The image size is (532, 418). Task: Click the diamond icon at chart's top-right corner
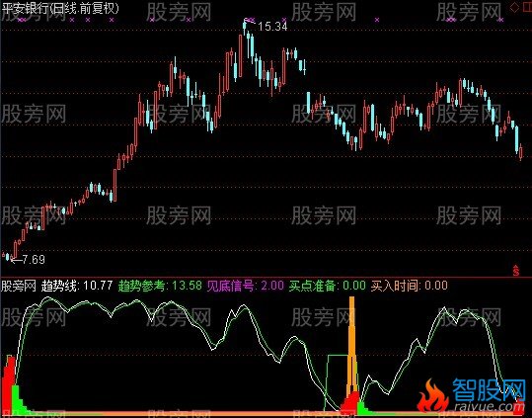pyautogui.click(x=514, y=7)
